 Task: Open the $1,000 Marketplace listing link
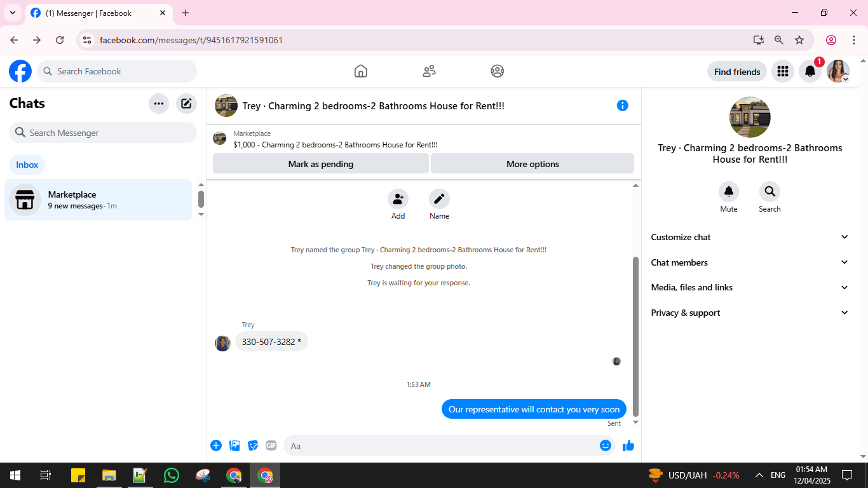[x=336, y=145]
